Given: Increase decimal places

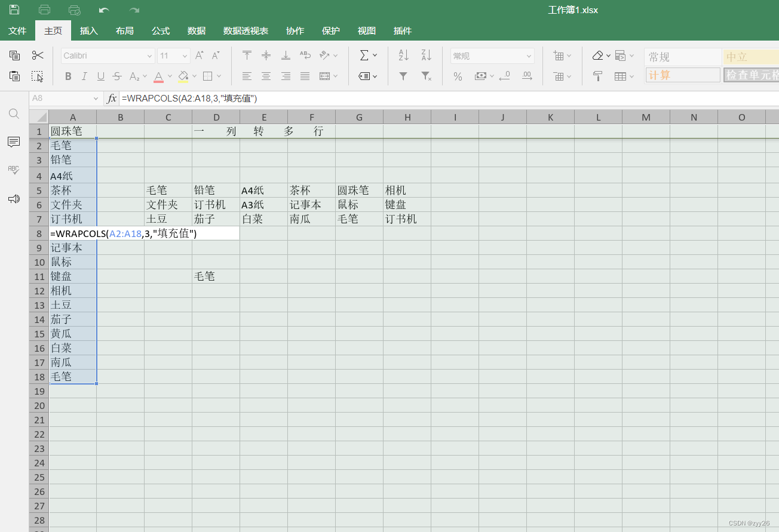Looking at the screenshot, I should click(x=526, y=76).
